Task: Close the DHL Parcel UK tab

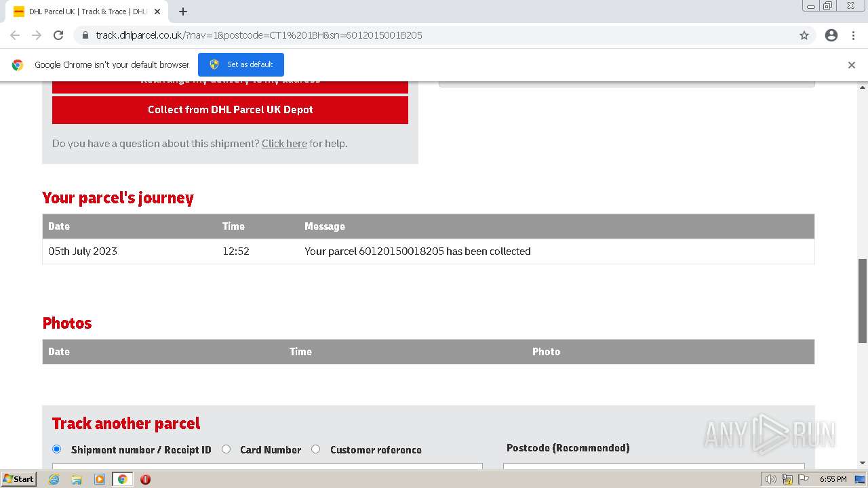Action: click(157, 12)
